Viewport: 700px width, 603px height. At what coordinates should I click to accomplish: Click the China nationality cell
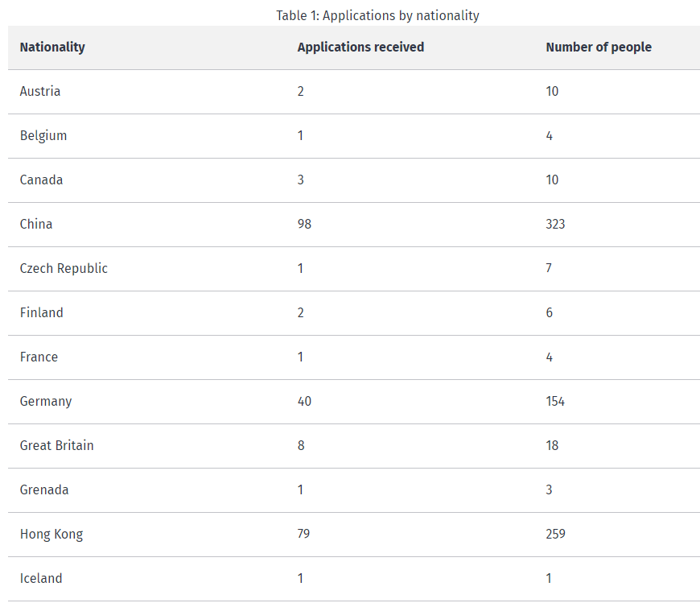tap(36, 225)
